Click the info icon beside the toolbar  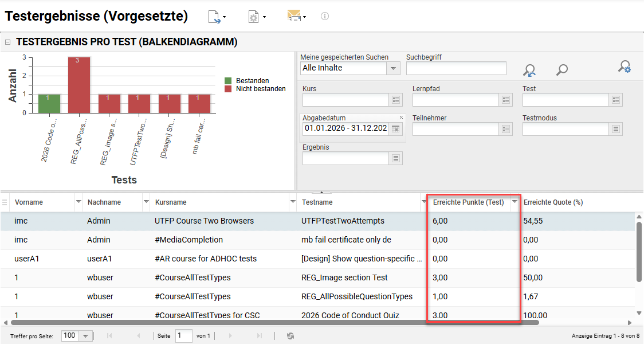[325, 17]
